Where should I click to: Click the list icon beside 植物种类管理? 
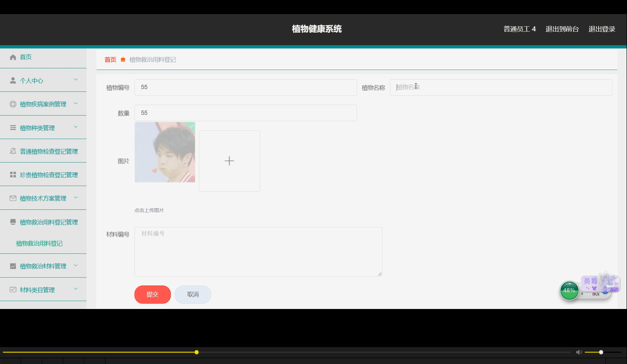[13, 127]
